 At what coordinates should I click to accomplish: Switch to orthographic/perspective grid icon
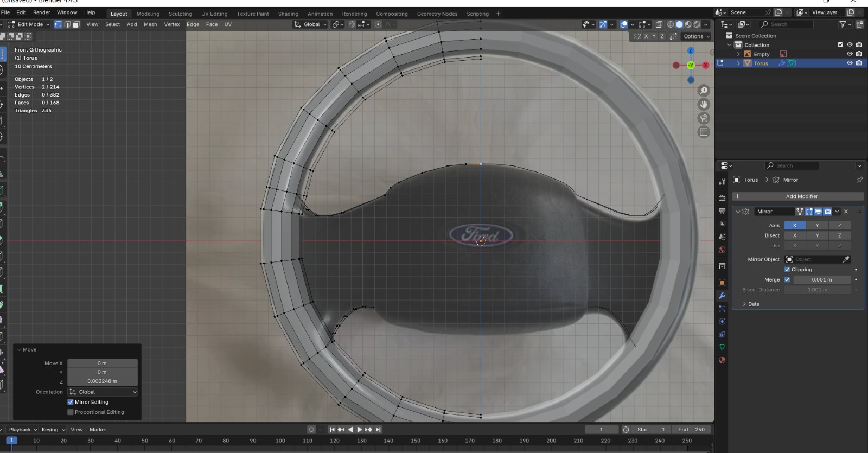coord(704,132)
